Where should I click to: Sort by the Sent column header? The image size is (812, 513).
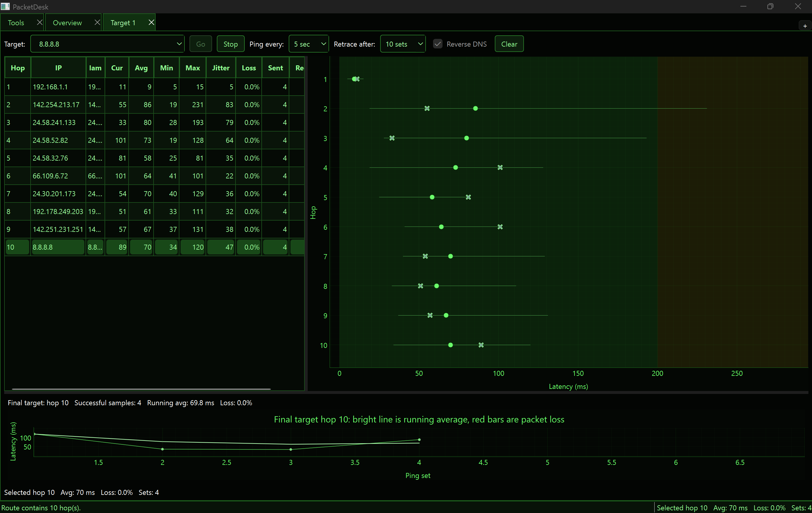tap(276, 68)
